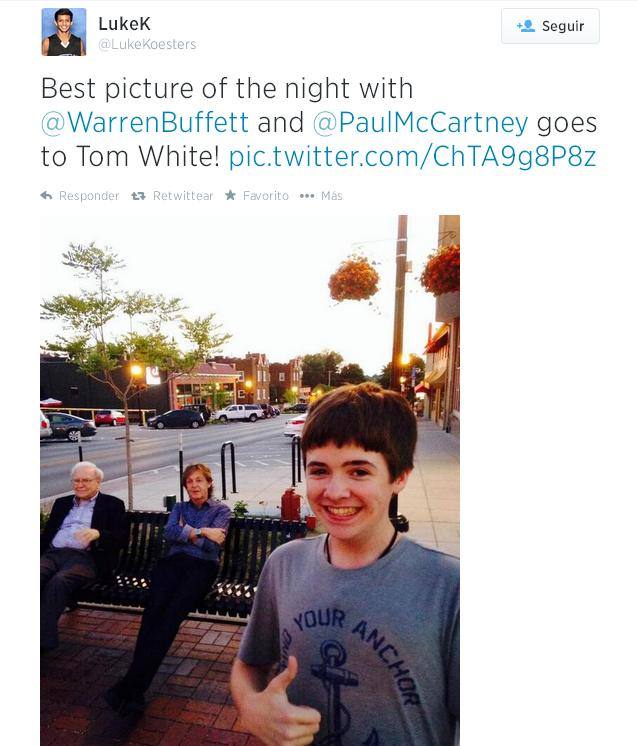Click the three-dots more icon
Image resolution: width=638 pixels, height=746 pixels.
[307, 196]
